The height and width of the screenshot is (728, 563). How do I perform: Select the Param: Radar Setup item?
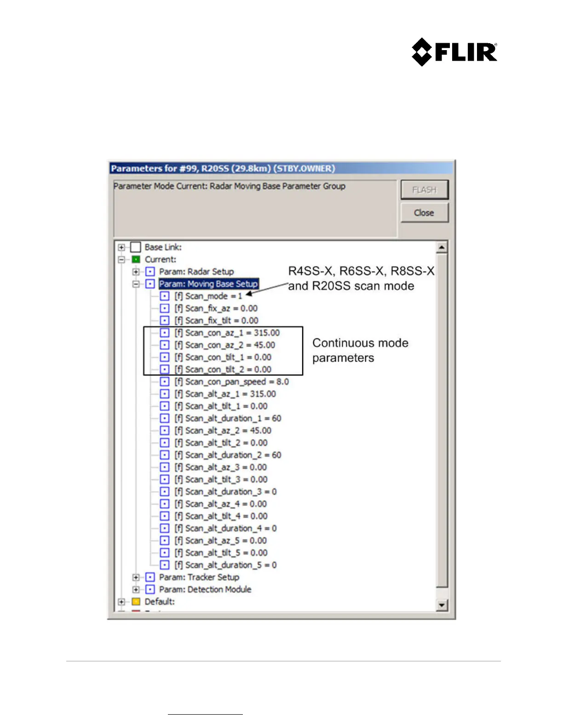(196, 272)
